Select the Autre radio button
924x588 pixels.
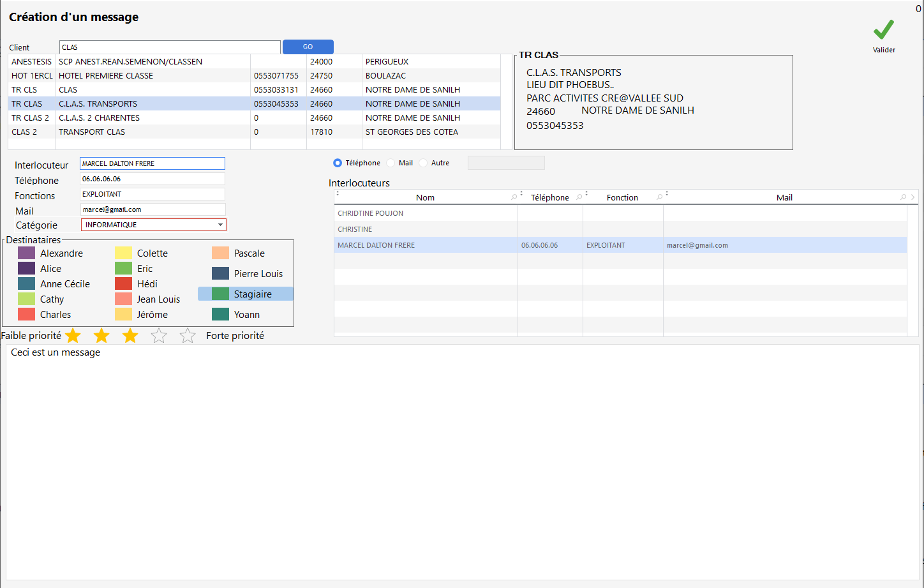[x=423, y=163]
